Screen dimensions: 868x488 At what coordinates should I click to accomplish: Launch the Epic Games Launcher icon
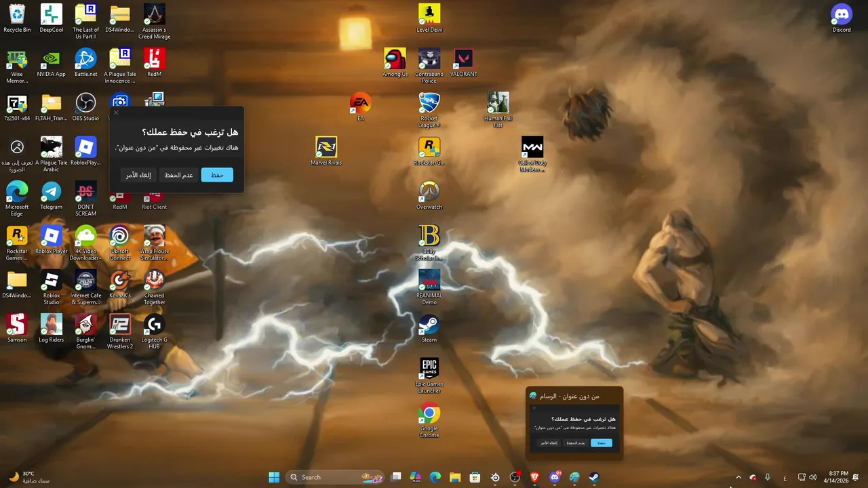click(x=429, y=376)
